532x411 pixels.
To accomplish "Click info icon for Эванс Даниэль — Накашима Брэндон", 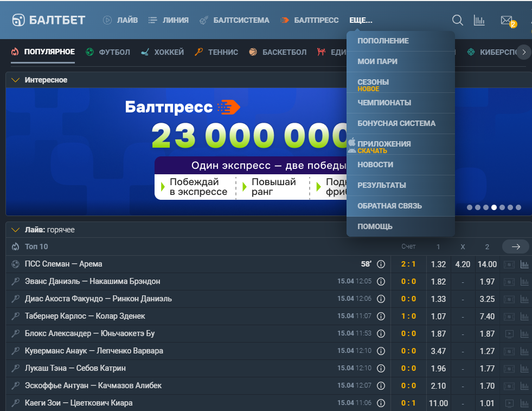I will (381, 281).
